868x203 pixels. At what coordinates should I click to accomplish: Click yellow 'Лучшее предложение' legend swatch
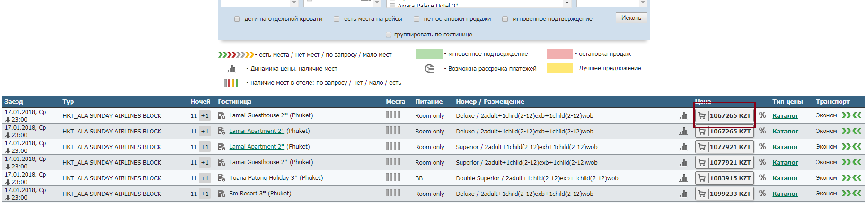[559, 68]
